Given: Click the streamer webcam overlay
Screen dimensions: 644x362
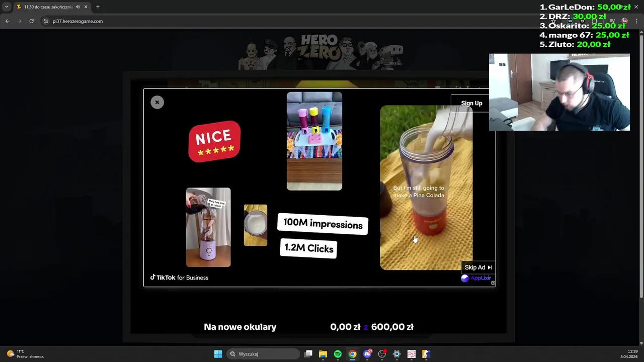Looking at the screenshot, I should (559, 92).
